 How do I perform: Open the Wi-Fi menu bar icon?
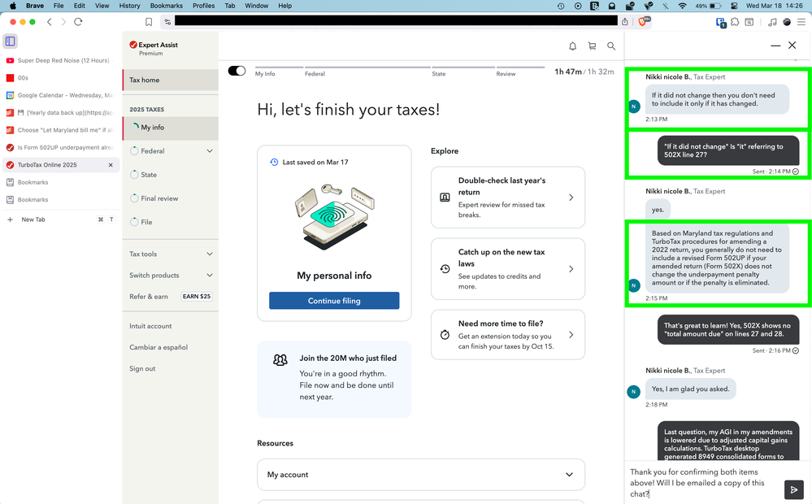click(x=683, y=6)
